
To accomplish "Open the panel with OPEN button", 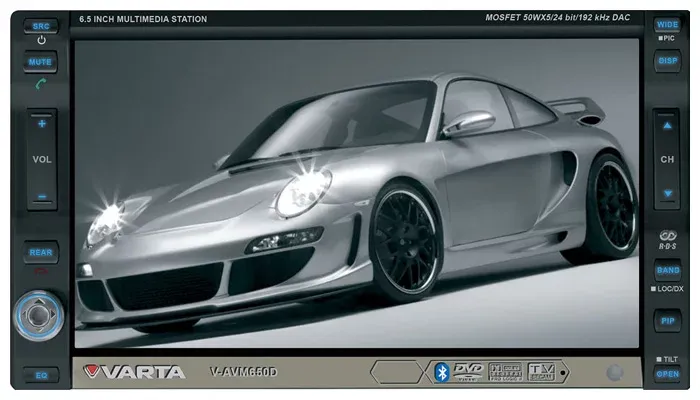I will (668, 374).
